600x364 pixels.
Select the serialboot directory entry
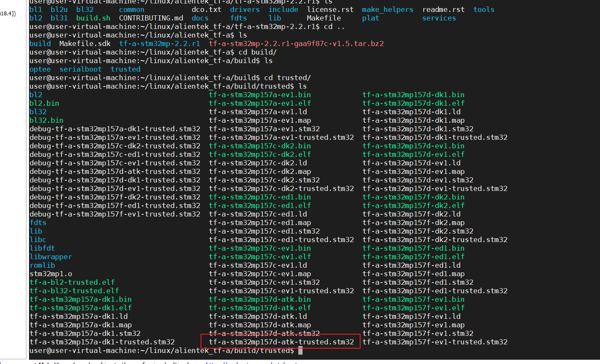pyautogui.click(x=81, y=69)
